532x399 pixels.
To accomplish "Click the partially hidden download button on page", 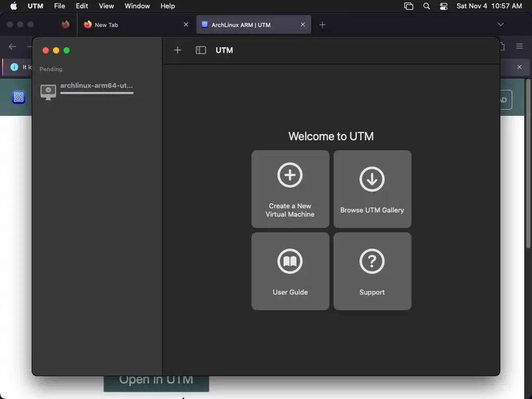I will click(506, 100).
